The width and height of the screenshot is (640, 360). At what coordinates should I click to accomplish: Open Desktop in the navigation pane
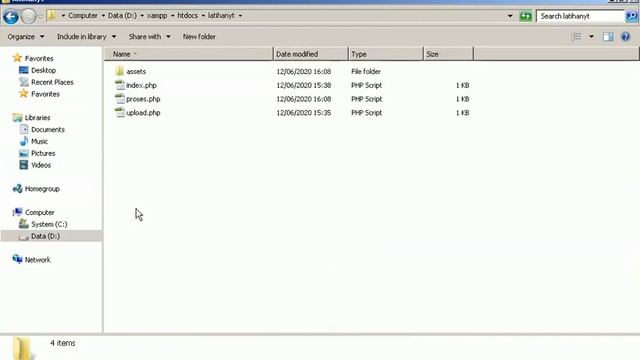click(43, 70)
